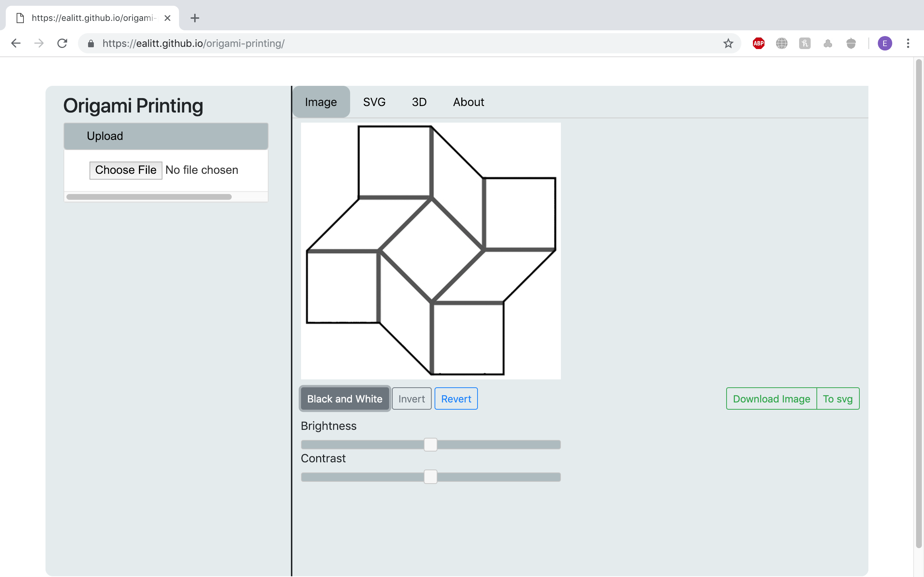The height and width of the screenshot is (577, 924).
Task: Adjust the Brightness slider handle
Action: pyautogui.click(x=430, y=444)
